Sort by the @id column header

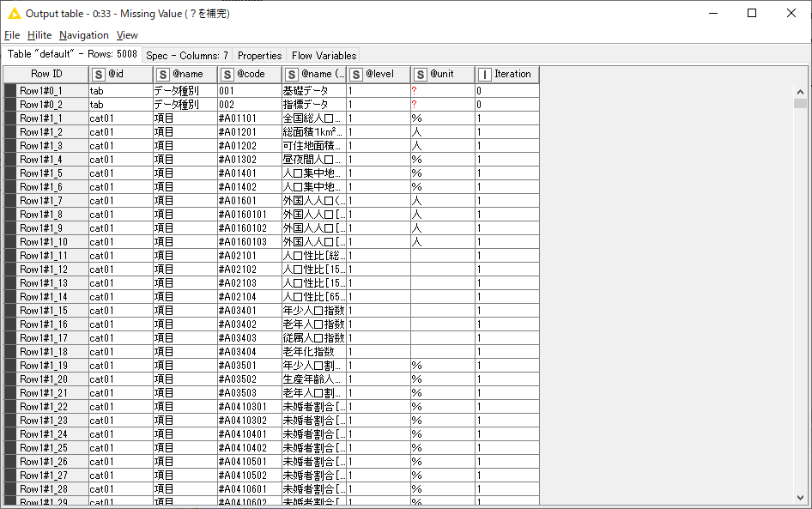[121, 74]
